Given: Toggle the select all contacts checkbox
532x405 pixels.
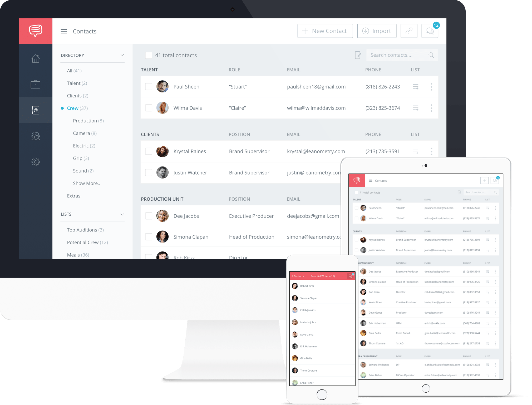Looking at the screenshot, I should (149, 55).
